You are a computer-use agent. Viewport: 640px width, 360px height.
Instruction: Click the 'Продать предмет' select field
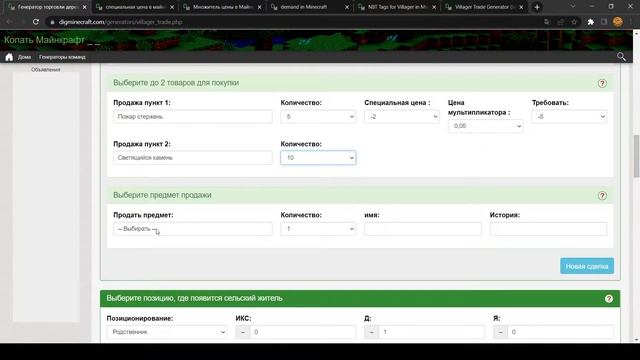(x=193, y=229)
